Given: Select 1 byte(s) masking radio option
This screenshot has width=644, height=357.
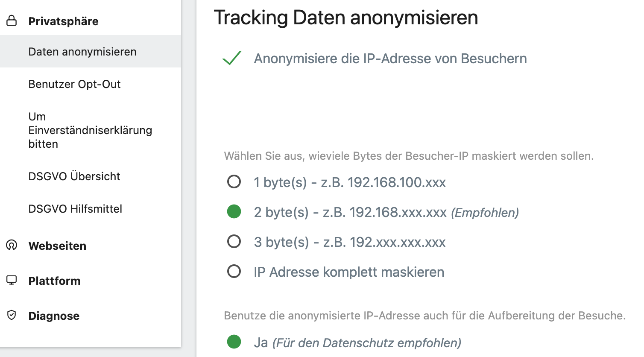Looking at the screenshot, I should click(234, 182).
